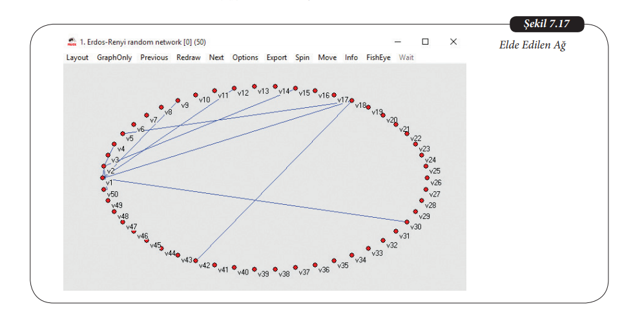Click Previous in the menu bar
Viewport: 644px width, 314px height.
154,58
